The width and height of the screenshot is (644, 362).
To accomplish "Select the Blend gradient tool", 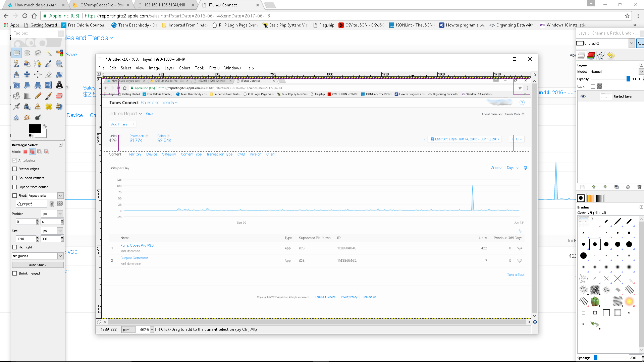I will point(27,96).
